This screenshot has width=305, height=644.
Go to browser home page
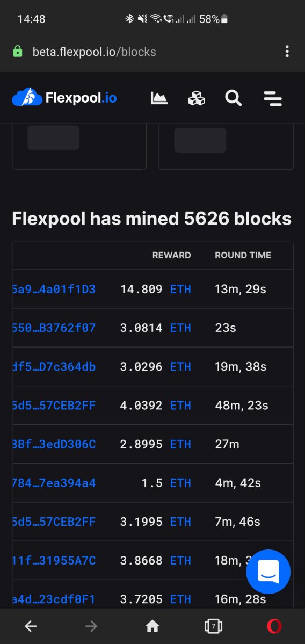pyautogui.click(x=152, y=626)
